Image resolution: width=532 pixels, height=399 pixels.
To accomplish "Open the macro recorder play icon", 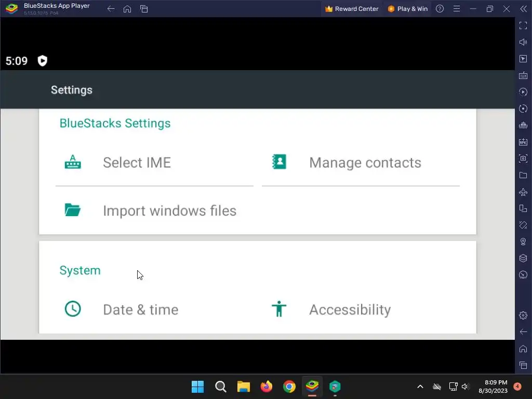I will coord(523,92).
